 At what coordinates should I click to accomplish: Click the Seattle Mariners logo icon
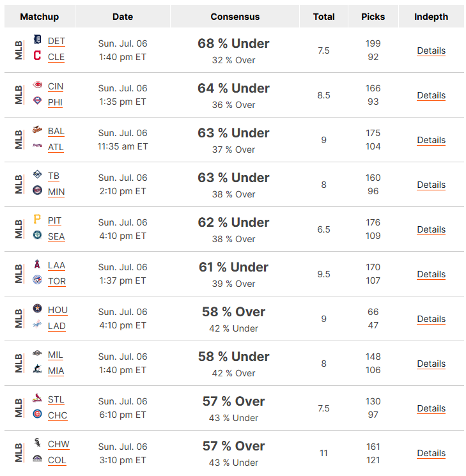[37, 235]
